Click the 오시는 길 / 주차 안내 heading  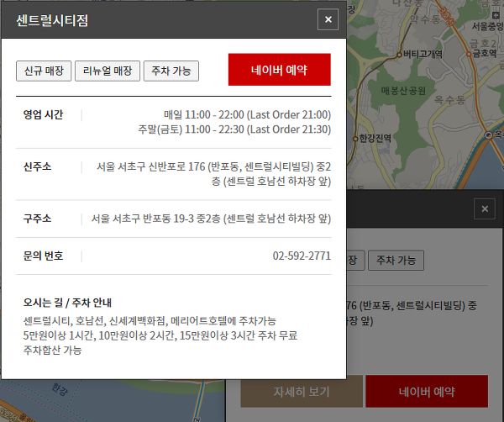click(x=67, y=303)
